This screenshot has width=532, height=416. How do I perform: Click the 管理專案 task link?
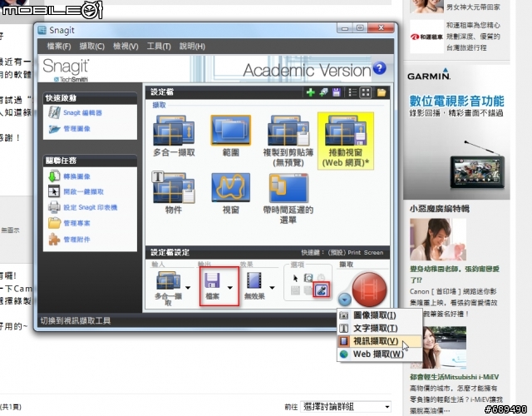tap(76, 223)
